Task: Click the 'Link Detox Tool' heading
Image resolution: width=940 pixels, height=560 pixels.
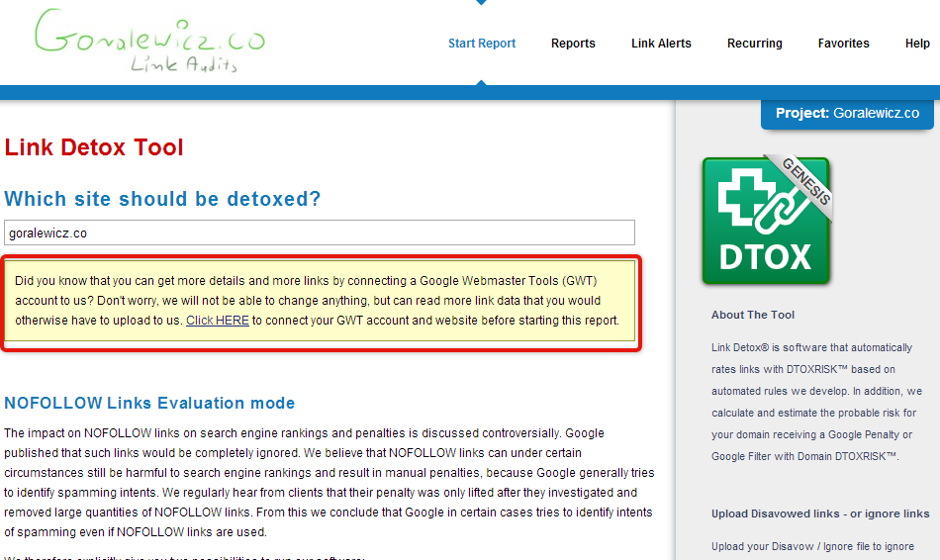Action: pos(94,147)
